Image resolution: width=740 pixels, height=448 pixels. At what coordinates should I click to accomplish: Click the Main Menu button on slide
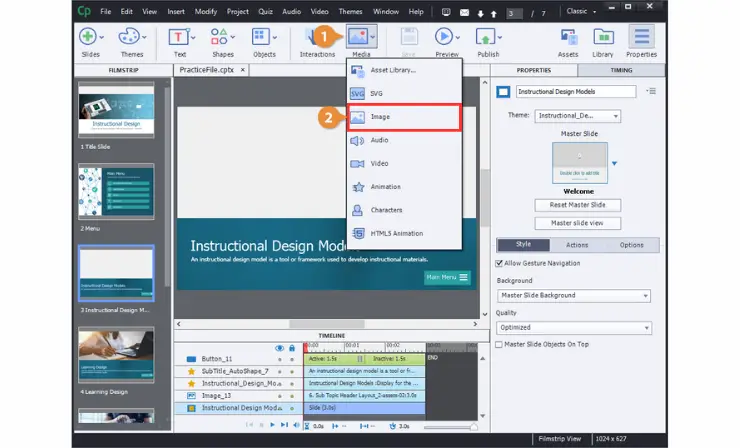point(446,277)
